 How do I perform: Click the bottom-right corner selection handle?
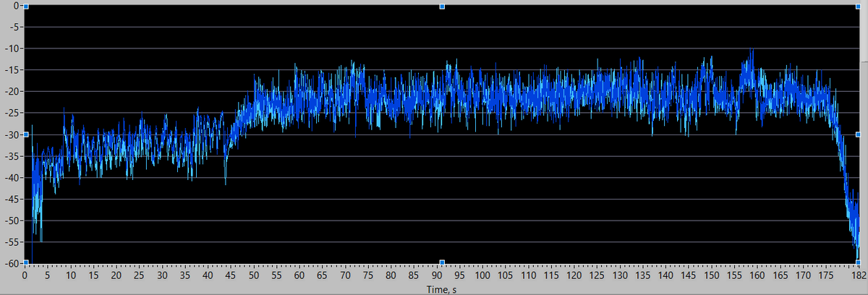pos(858,262)
